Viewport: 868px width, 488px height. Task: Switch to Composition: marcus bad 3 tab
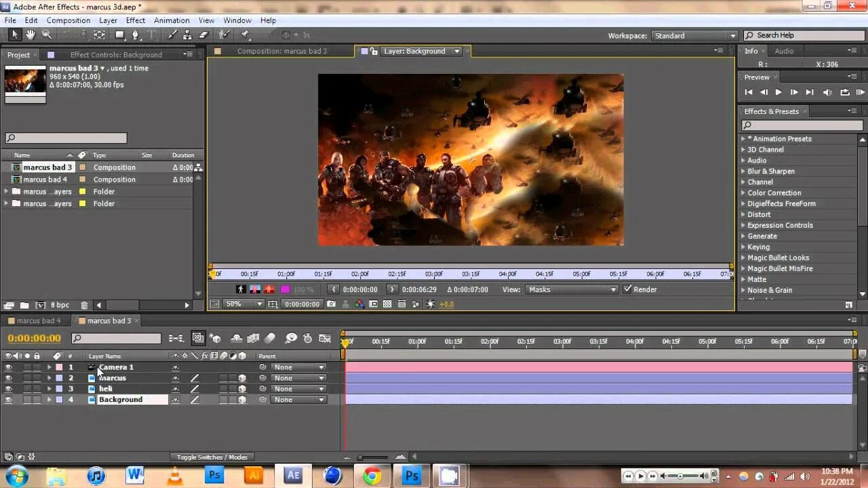click(282, 52)
